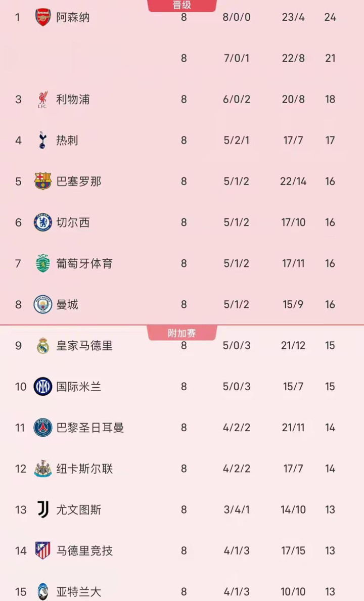Screen dimensions: 364x601
Task: Click team name 巴黎圣日耳曼
Action: point(90,428)
